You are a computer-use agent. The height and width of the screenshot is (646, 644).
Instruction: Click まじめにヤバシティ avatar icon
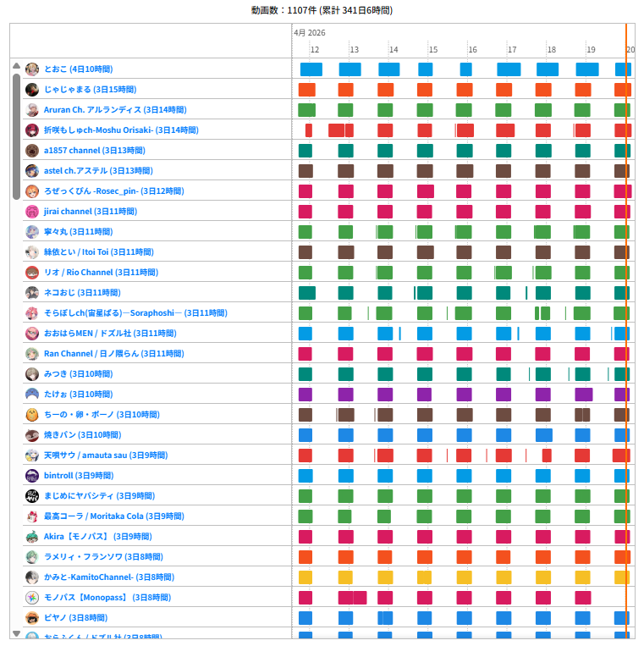32,496
